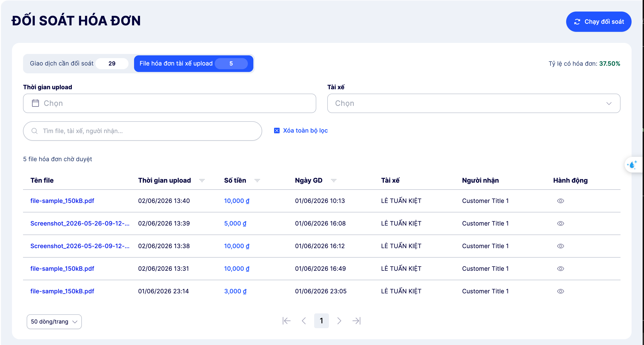
Task: Click the 5 file hóa đơn chờ duyệt text
Action: click(x=58, y=159)
